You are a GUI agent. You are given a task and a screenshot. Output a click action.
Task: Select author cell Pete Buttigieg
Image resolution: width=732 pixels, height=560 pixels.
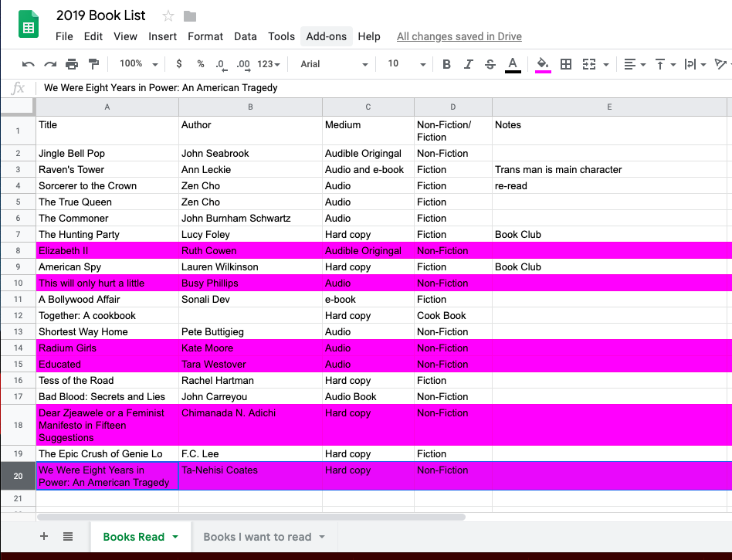(x=250, y=331)
